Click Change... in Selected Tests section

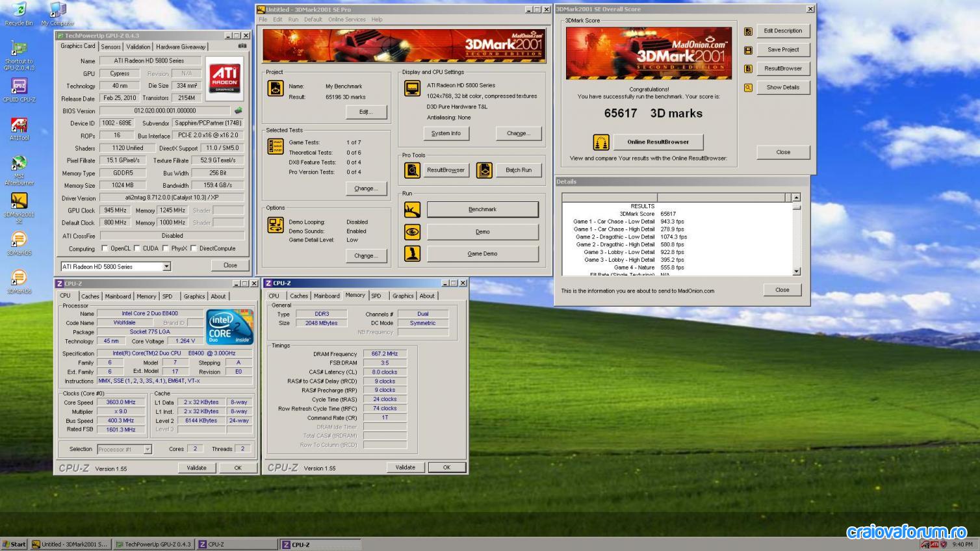[366, 188]
